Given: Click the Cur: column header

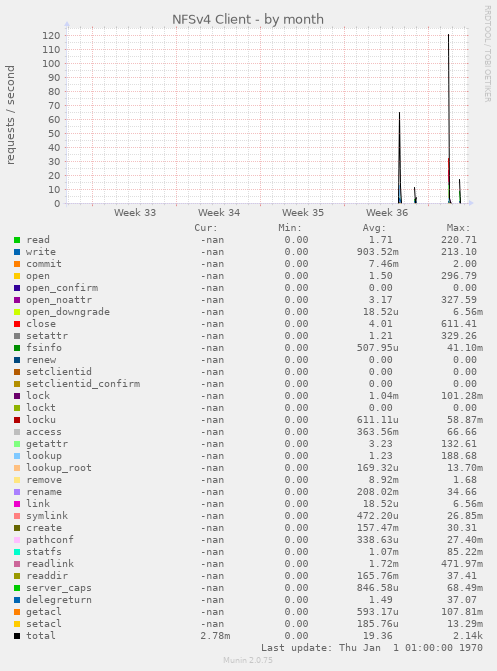Looking at the screenshot, I should (x=206, y=228).
